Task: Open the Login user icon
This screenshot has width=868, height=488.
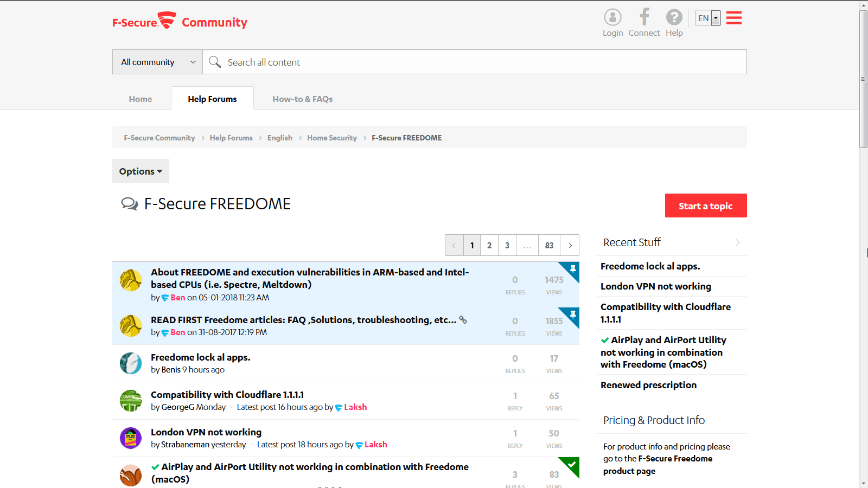Action: [x=612, y=17]
